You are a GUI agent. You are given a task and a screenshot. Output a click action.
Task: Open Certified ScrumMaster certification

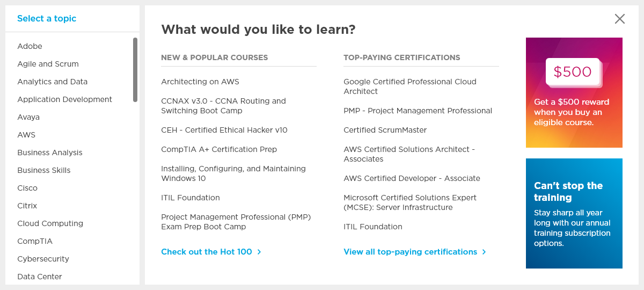click(x=385, y=130)
